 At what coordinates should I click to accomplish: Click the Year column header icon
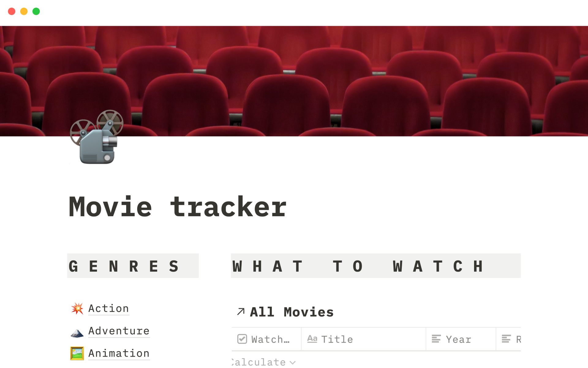[436, 339]
